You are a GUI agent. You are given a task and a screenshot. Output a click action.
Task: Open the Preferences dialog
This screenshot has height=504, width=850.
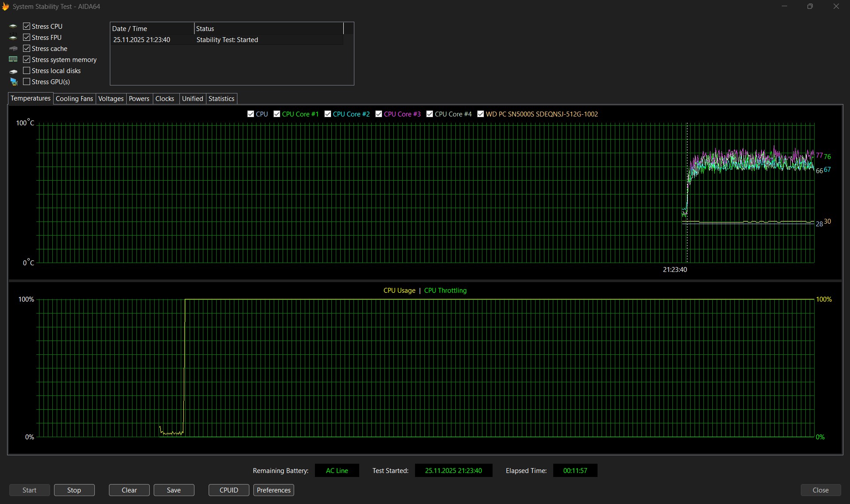[x=273, y=490]
